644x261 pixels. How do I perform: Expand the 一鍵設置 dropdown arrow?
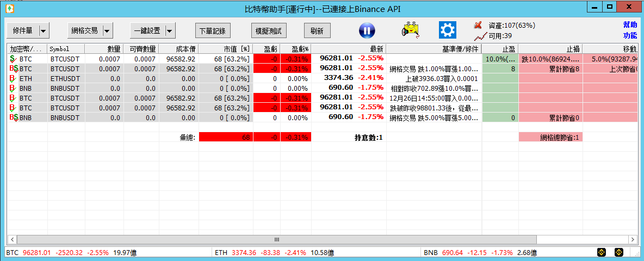click(170, 30)
